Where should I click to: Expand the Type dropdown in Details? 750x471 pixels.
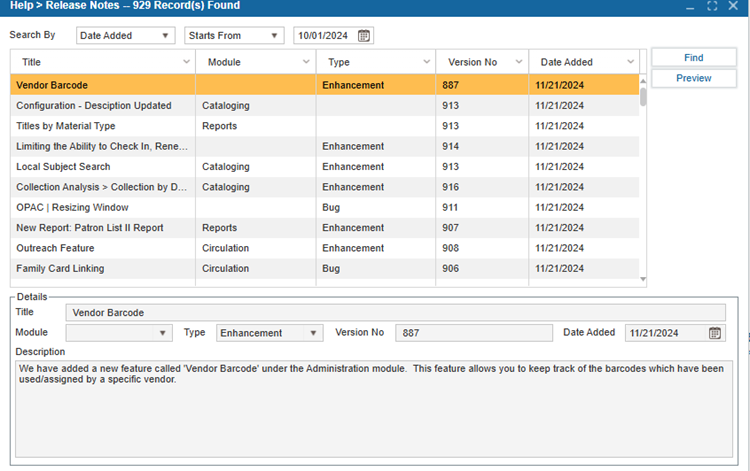coord(313,333)
